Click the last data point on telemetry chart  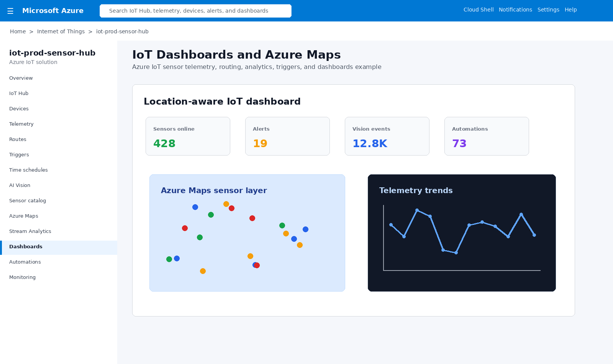534,235
